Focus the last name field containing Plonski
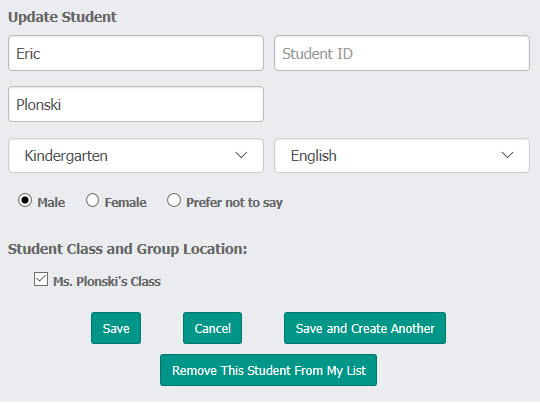540x403 pixels. tap(136, 104)
